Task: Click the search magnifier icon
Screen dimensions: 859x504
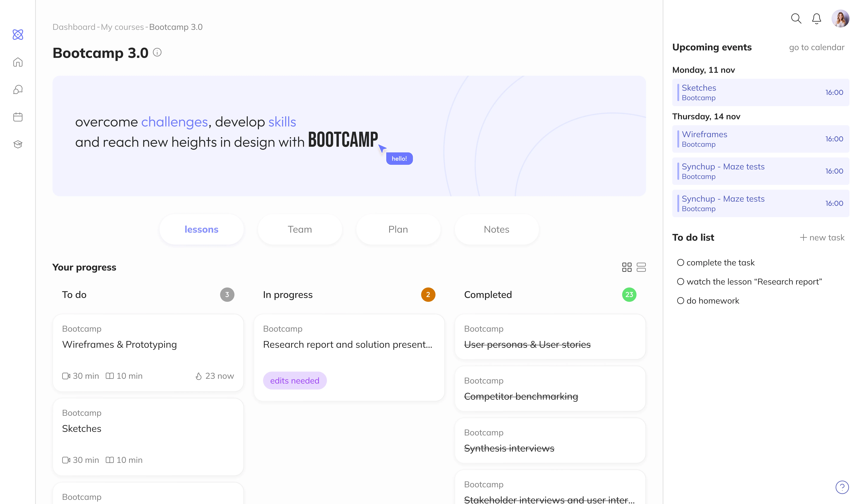Action: (x=796, y=18)
